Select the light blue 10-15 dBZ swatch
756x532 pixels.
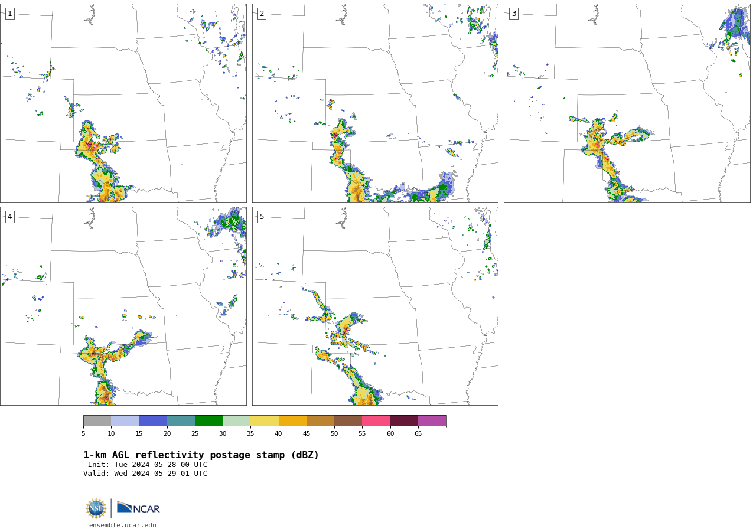click(125, 421)
